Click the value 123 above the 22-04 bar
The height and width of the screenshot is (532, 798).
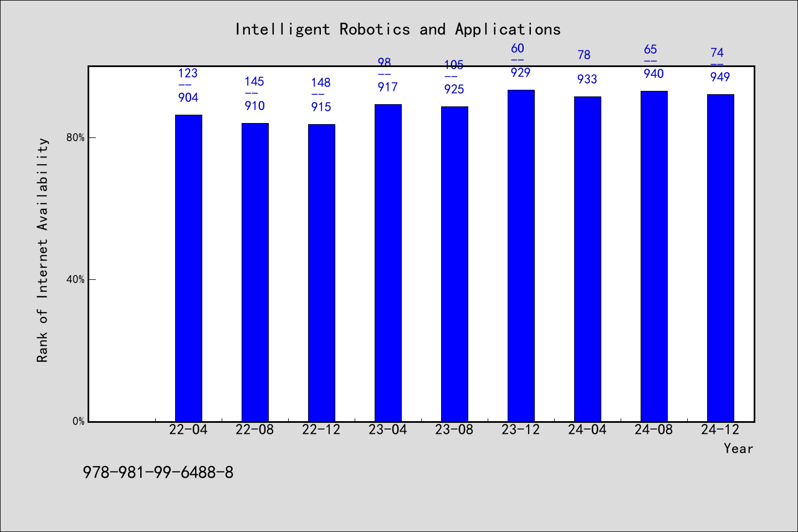188,73
